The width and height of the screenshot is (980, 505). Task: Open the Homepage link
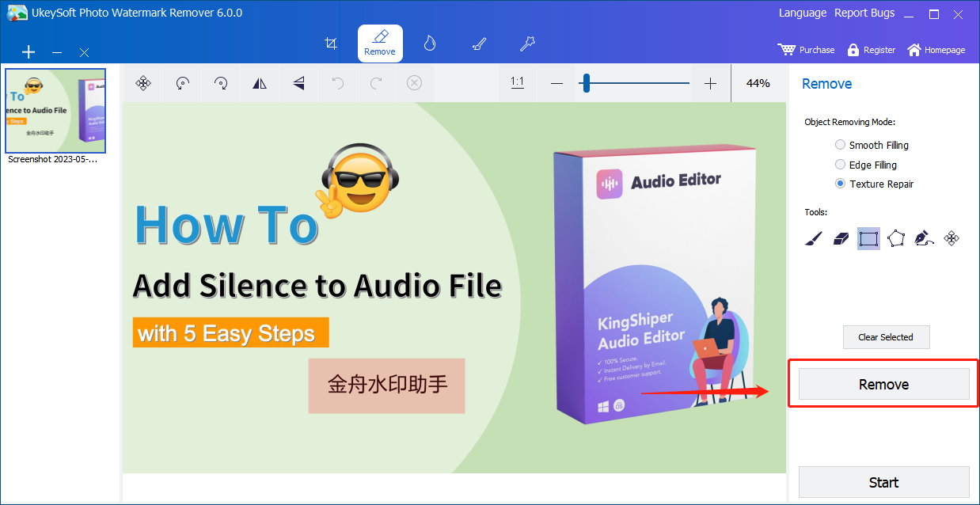[x=936, y=50]
